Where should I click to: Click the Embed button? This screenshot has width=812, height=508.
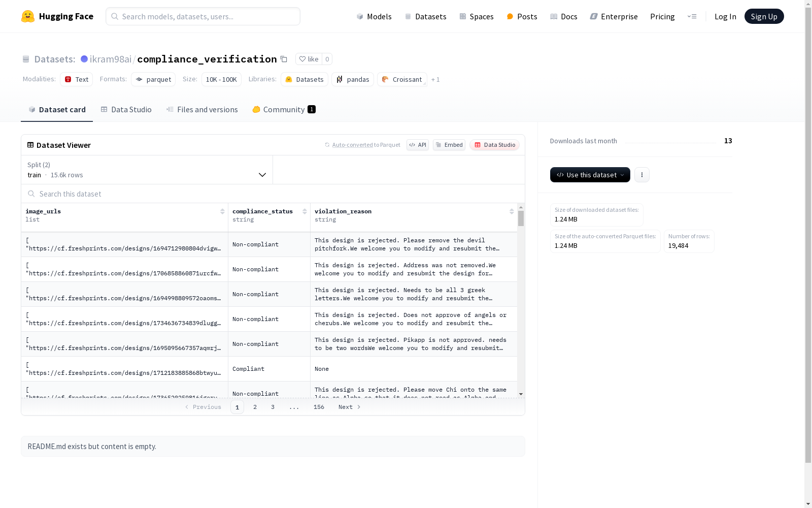pyautogui.click(x=449, y=145)
